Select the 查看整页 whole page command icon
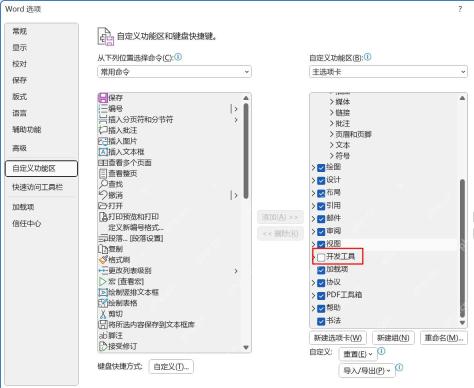This screenshot has height=388, width=474. click(x=103, y=173)
